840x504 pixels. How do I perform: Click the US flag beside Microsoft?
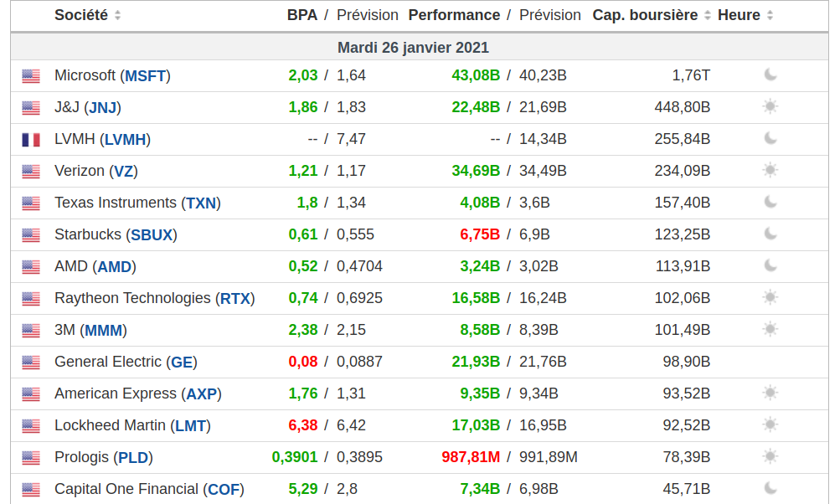click(x=31, y=76)
